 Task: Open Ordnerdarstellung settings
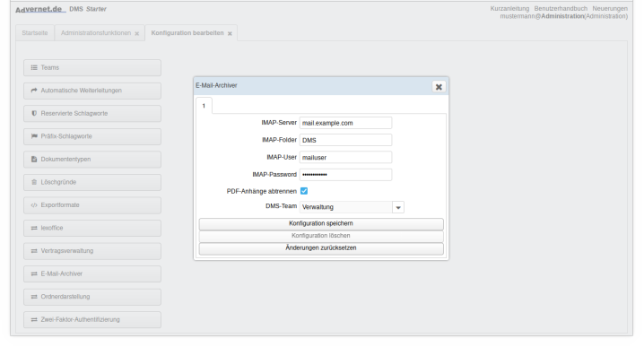click(92, 297)
